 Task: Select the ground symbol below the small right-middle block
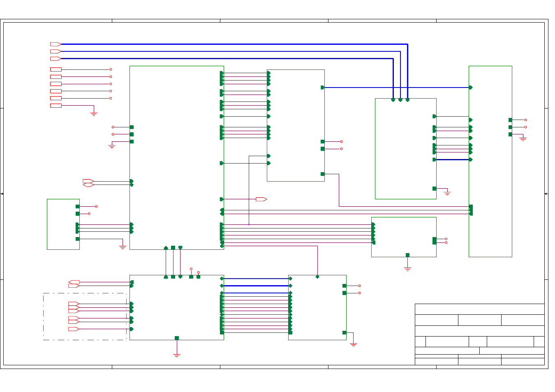pos(407,269)
